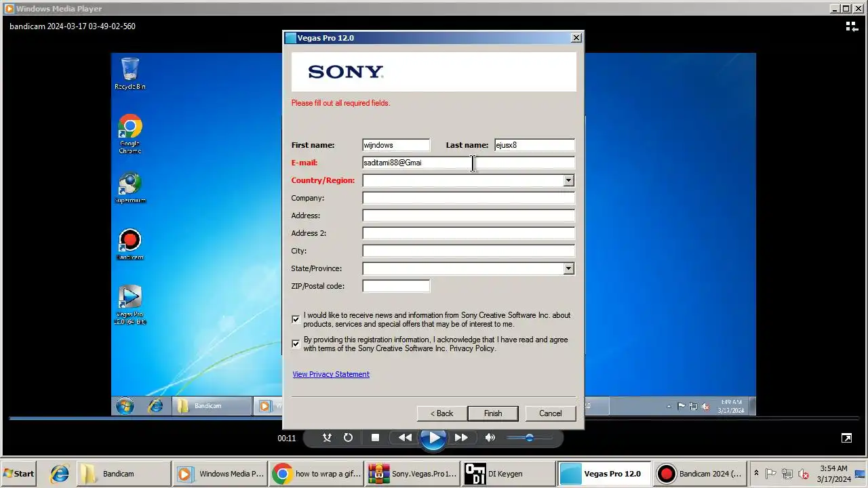Launch Internet Explorer from taskbar
The width and height of the screenshot is (868, 488).
pos(60,474)
